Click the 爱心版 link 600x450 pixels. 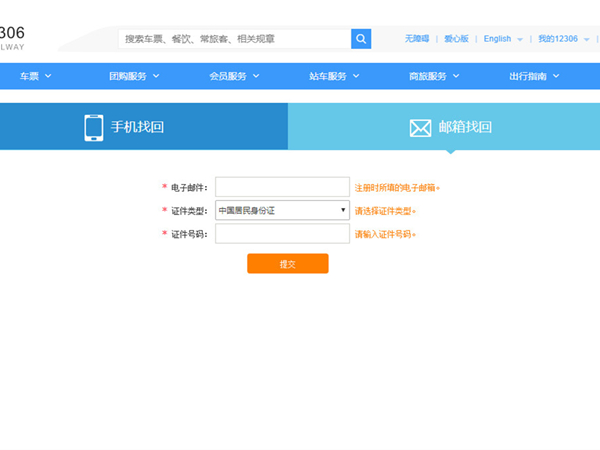[x=456, y=39]
